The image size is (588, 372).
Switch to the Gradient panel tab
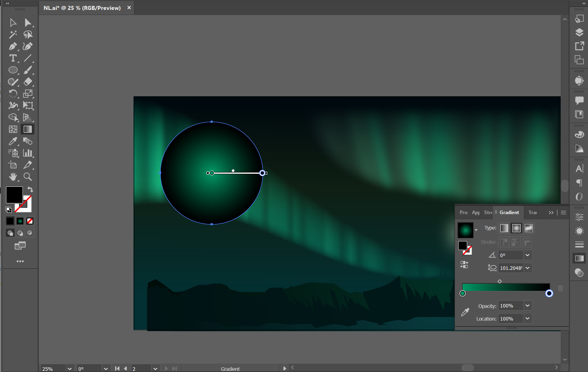pyautogui.click(x=509, y=213)
